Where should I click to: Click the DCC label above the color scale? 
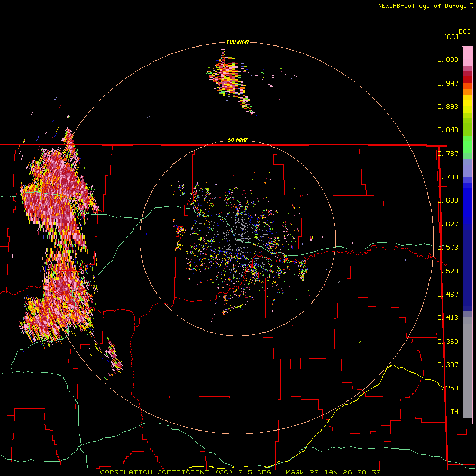(464, 32)
